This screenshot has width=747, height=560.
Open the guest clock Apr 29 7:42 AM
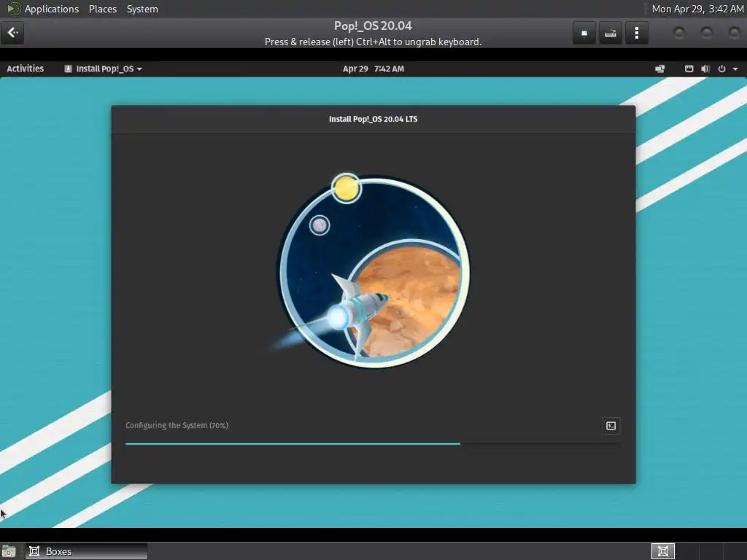[373, 69]
